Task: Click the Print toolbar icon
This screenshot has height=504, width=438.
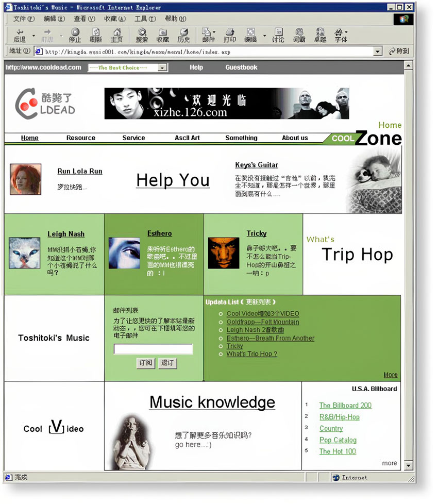Action: tap(229, 36)
